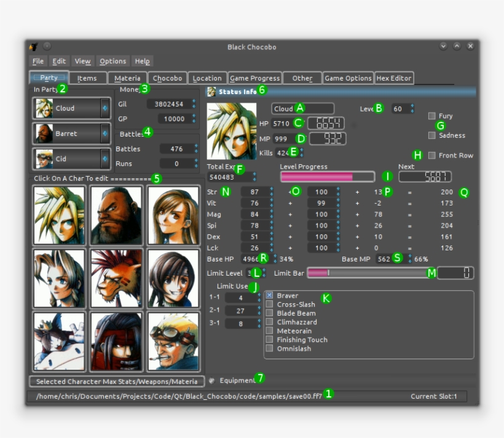
Task: Click the Runs count spinner arrows
Action: [196, 163]
